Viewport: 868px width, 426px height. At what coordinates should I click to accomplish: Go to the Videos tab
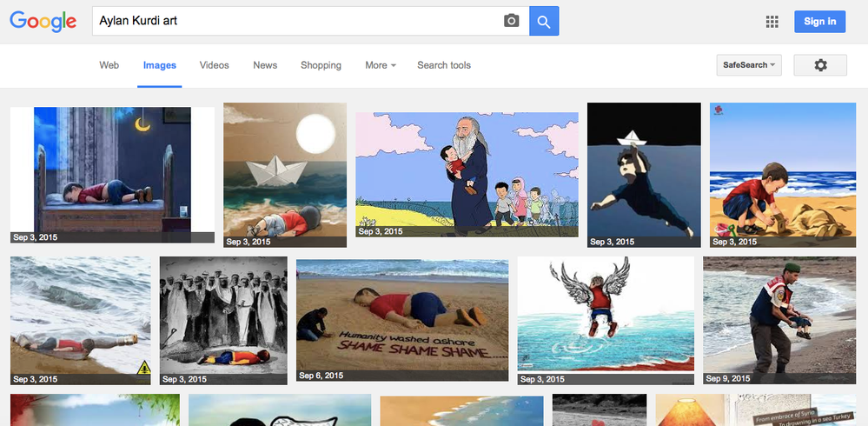click(215, 65)
